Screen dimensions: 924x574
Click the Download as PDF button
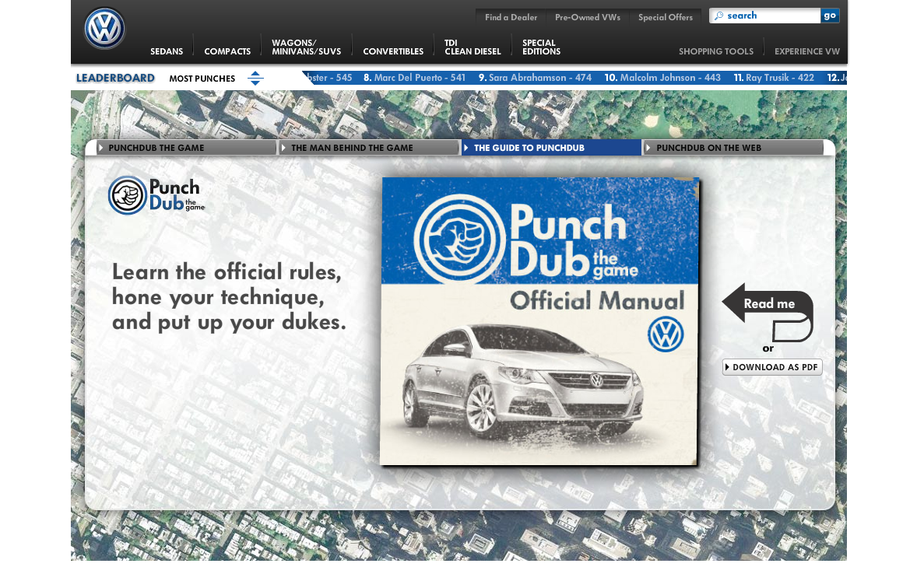(x=772, y=367)
